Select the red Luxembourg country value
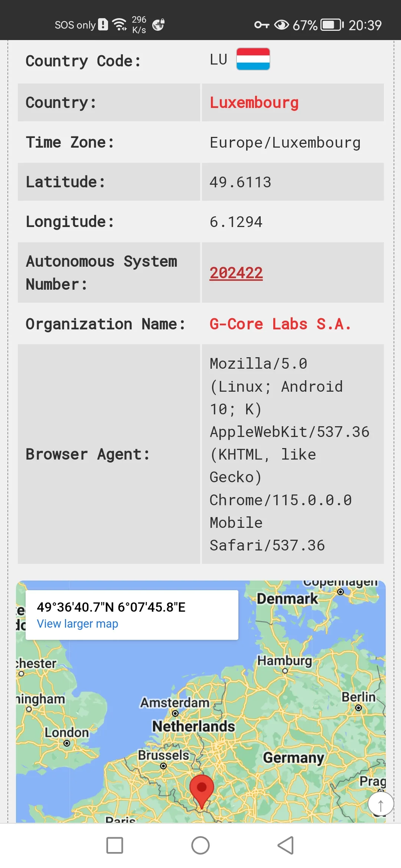Screen dimensions: 401x868 [x=254, y=103]
